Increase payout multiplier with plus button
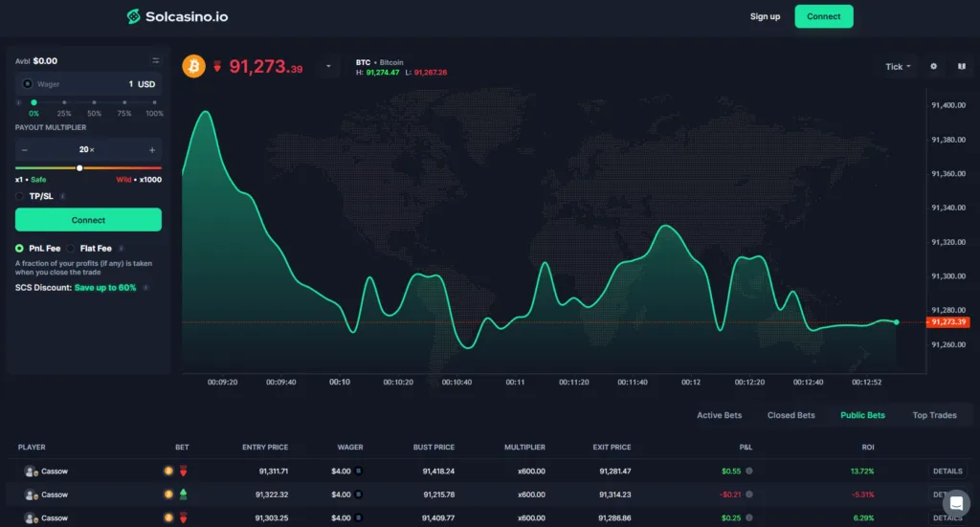This screenshot has width=980, height=527. pos(152,150)
